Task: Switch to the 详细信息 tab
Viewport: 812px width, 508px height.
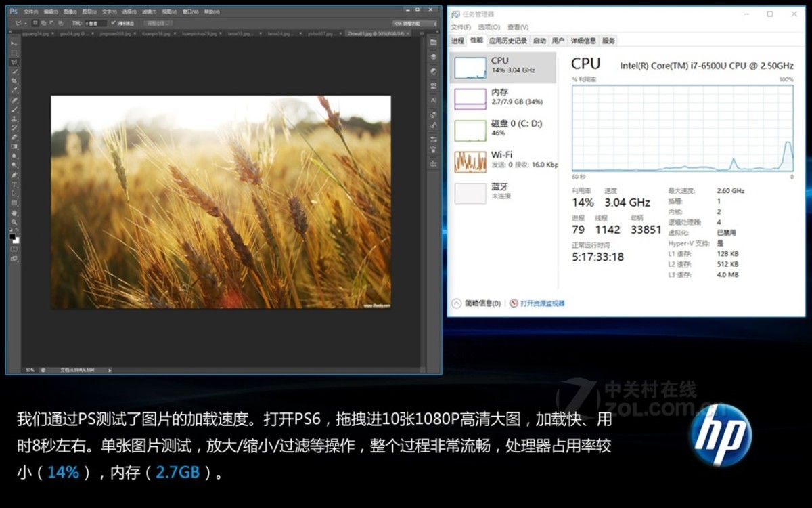Action: pyautogui.click(x=583, y=41)
